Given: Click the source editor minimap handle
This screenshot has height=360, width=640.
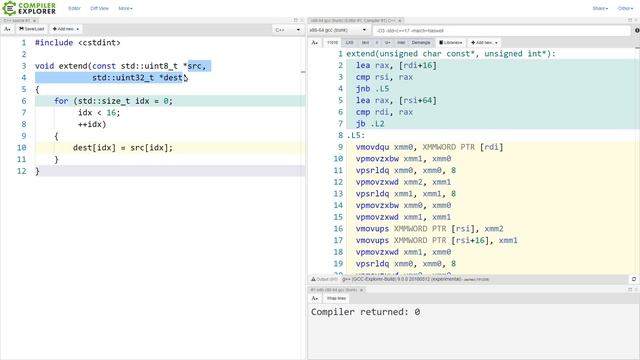Looking at the screenshot, I should coord(303,72).
